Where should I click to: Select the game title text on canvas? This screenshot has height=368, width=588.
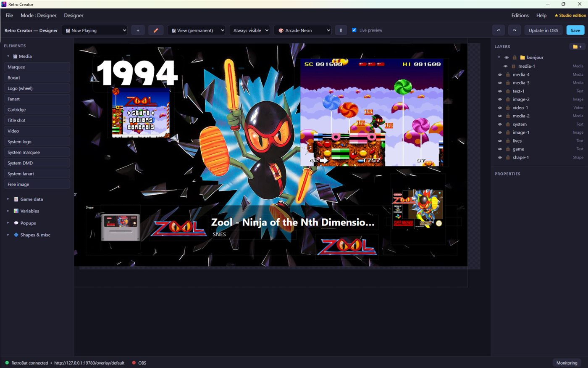tap(293, 222)
